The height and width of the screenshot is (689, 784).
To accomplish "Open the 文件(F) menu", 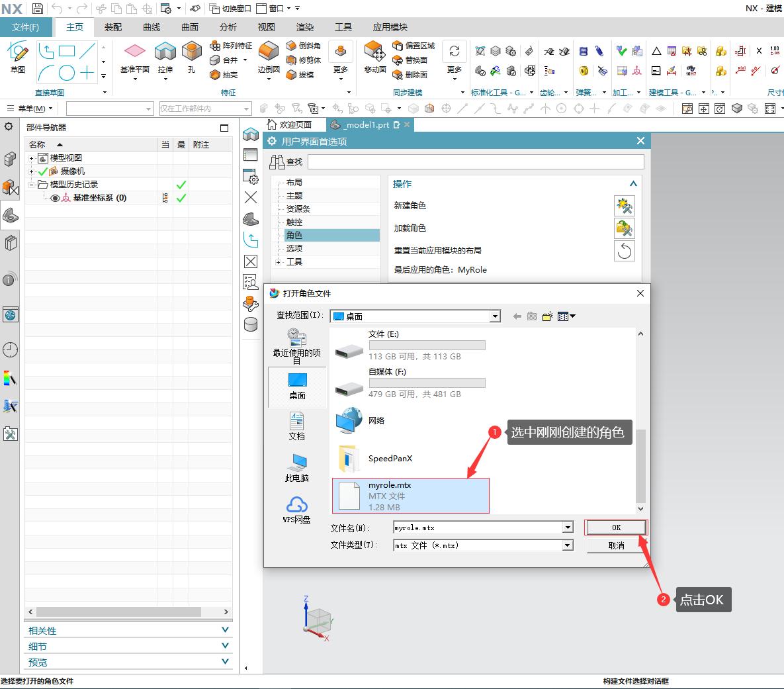I will [x=25, y=27].
